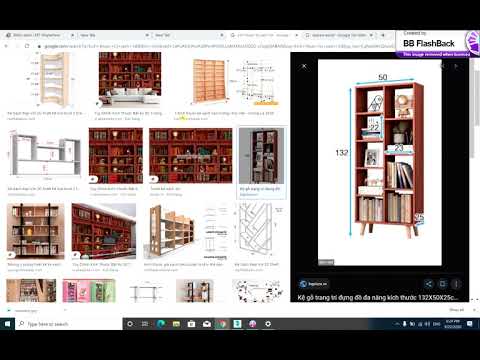This screenshot has height=360, width=480.
Task: Open the square red bookshelf wall thumbnail
Action: coord(116,155)
